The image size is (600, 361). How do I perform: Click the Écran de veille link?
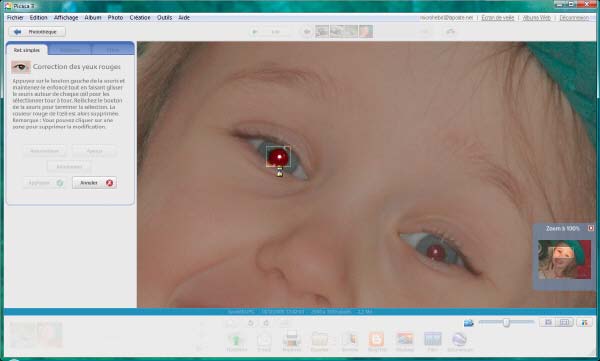tap(497, 18)
